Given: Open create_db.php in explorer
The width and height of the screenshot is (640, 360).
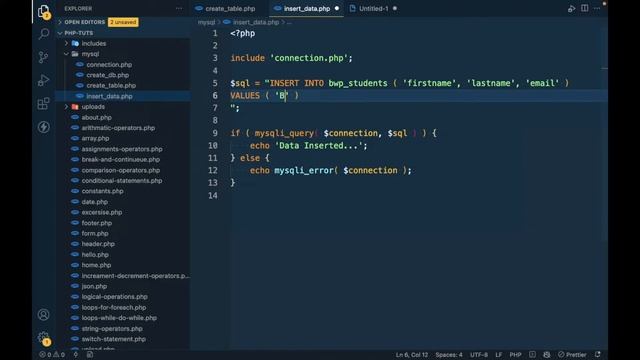Looking at the screenshot, I should 107,75.
